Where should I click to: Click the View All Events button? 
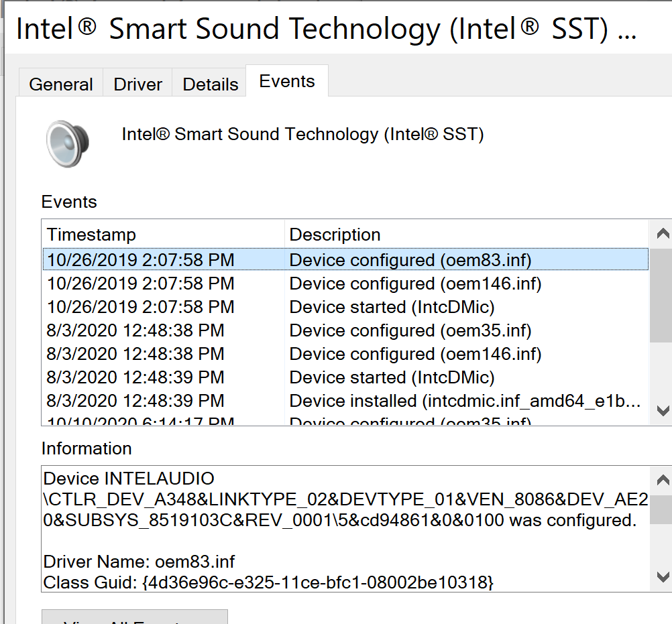(134, 618)
